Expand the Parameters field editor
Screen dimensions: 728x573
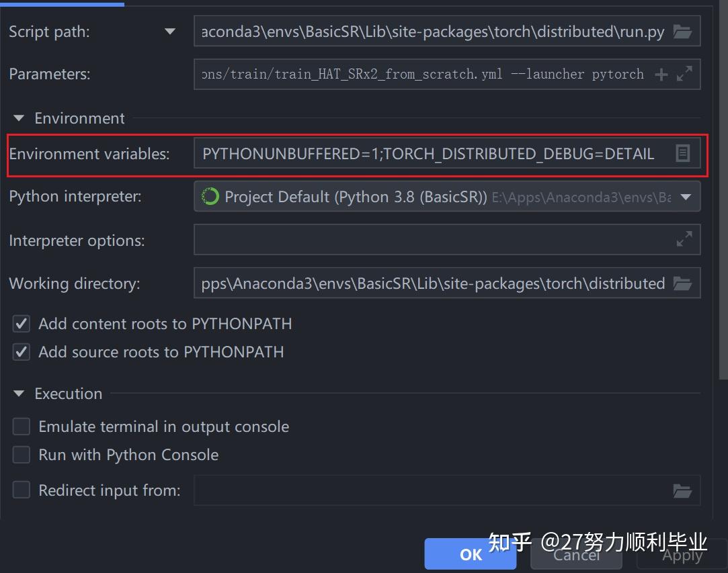click(x=684, y=74)
